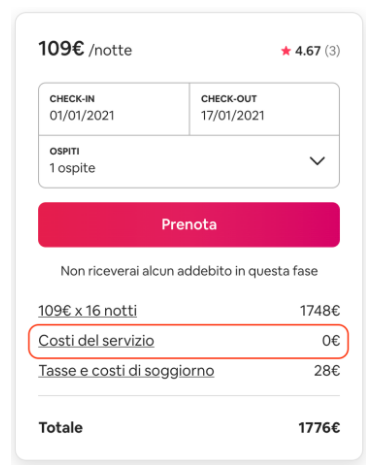Click the red star rating icon

click(x=286, y=51)
